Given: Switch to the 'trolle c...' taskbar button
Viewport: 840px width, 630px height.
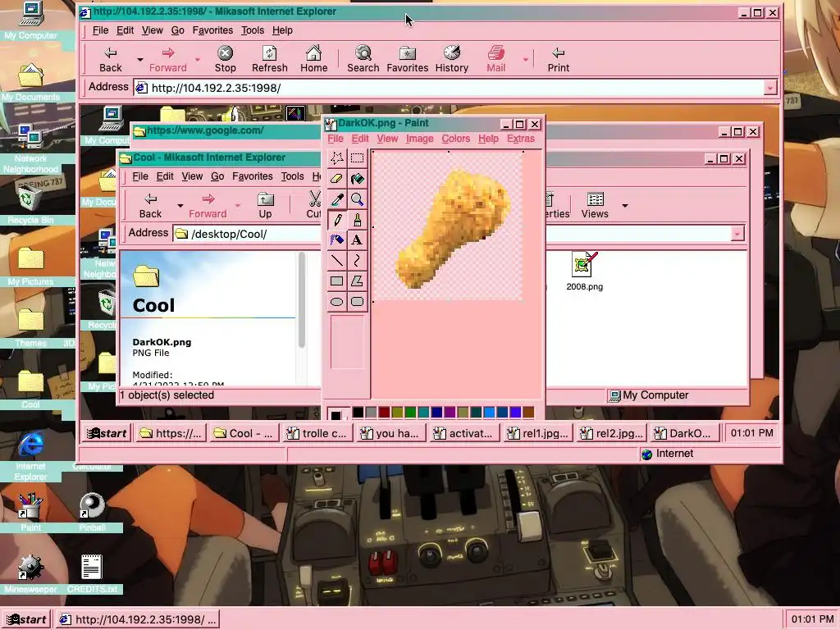Looking at the screenshot, I should (319, 433).
